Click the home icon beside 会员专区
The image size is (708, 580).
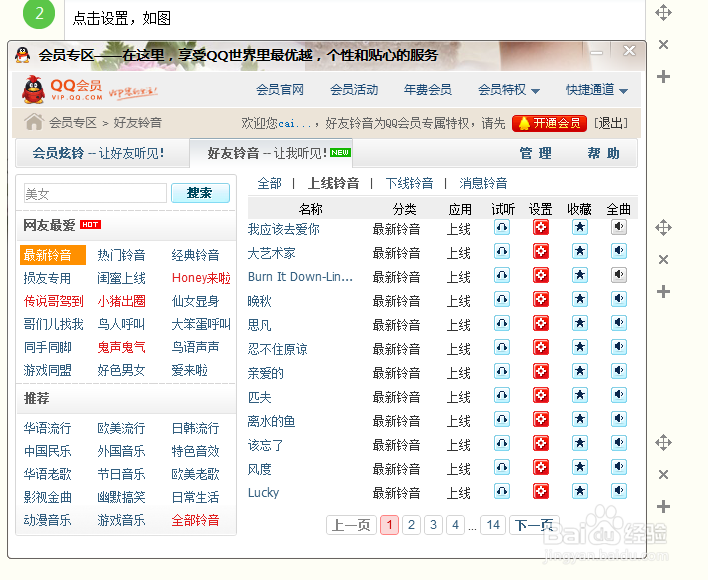[34, 122]
